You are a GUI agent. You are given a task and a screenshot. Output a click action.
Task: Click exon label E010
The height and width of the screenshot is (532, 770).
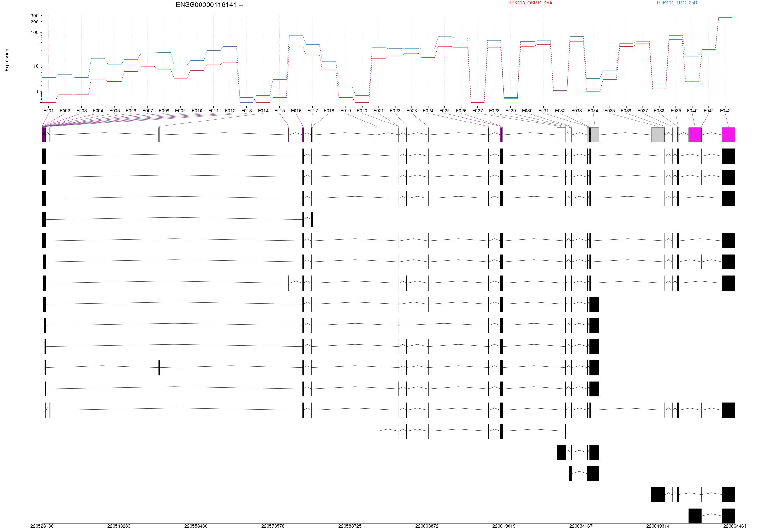[197, 111]
